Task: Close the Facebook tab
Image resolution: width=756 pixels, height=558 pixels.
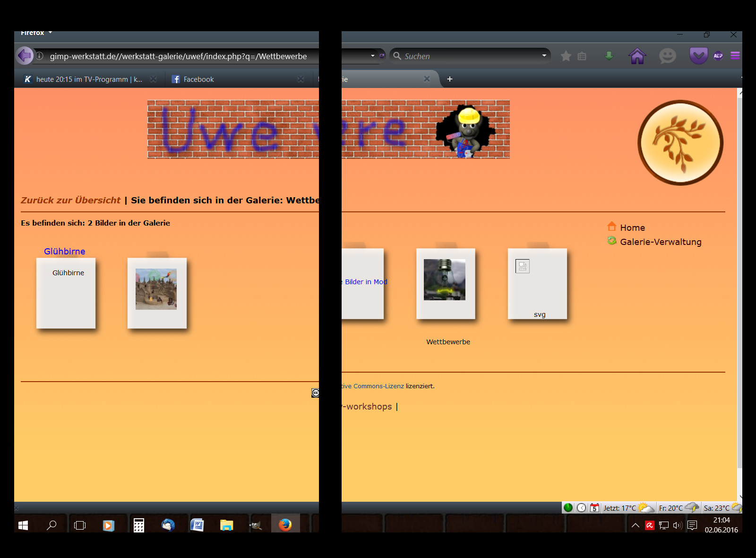Action: [x=301, y=79]
